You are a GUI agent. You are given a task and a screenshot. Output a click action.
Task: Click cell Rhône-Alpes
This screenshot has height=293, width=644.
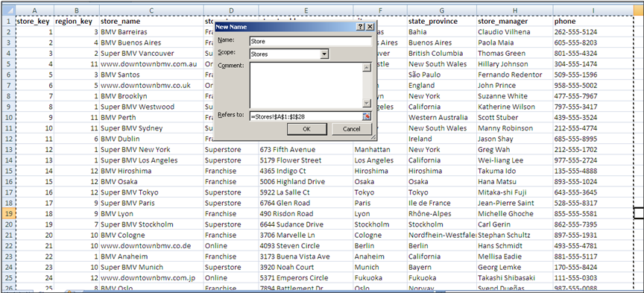pos(441,214)
